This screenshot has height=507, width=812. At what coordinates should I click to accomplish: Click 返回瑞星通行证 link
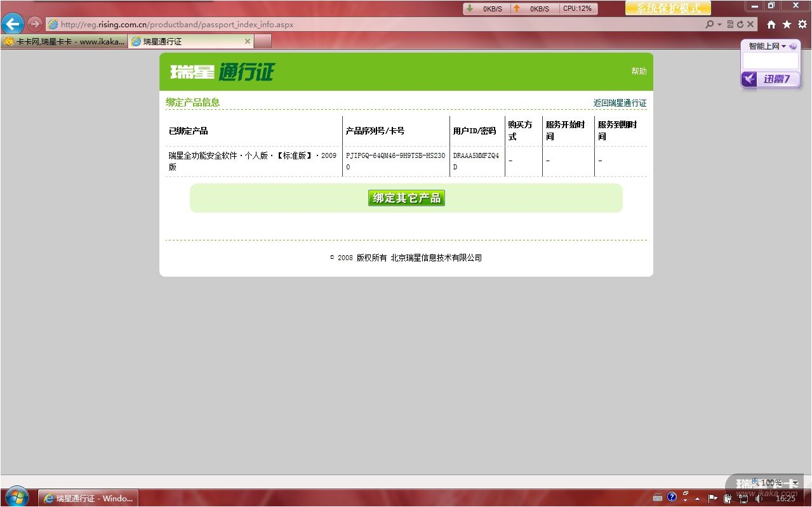point(620,103)
